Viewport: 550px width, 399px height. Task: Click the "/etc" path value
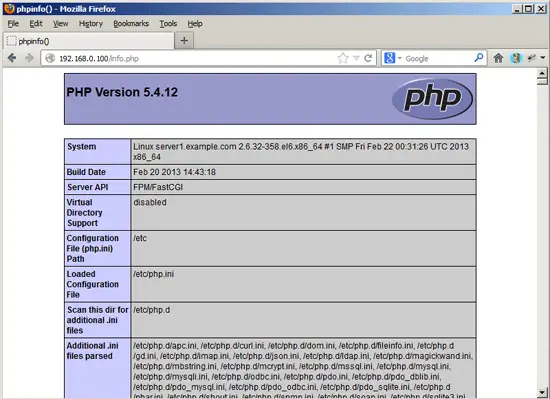(x=140, y=238)
